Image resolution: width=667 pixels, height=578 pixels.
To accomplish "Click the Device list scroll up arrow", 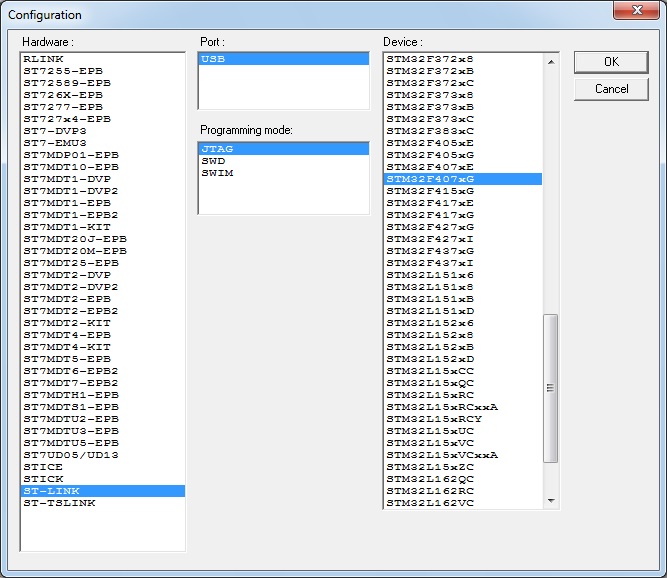I will [x=551, y=62].
